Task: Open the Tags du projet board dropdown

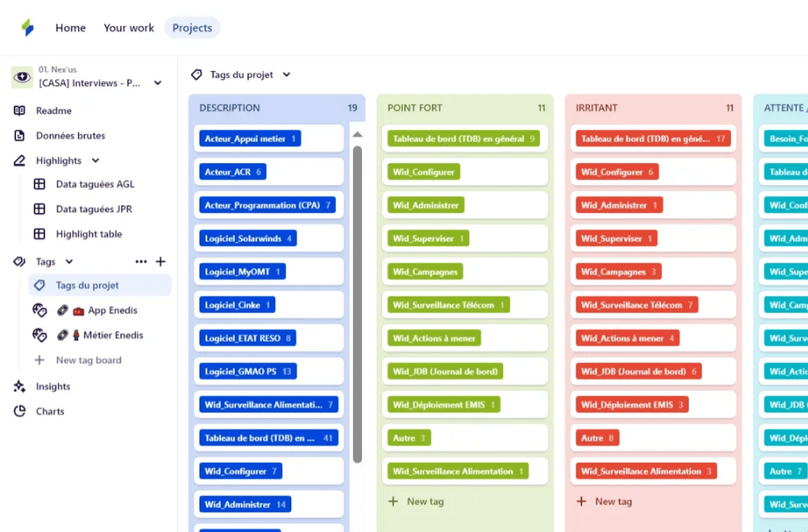Action: (286, 75)
